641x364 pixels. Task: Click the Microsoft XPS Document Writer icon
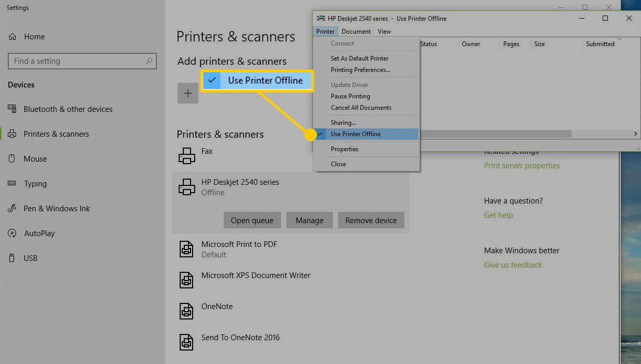[186, 280]
